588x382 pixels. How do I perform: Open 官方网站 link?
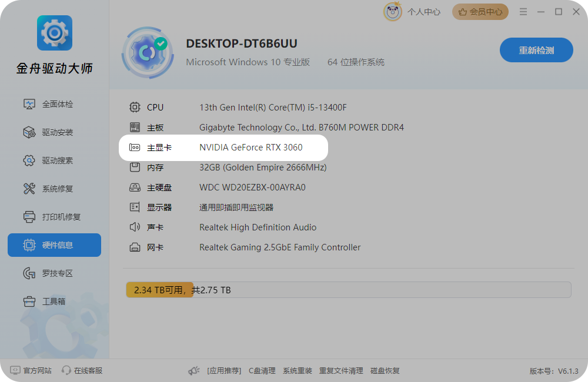point(31,370)
